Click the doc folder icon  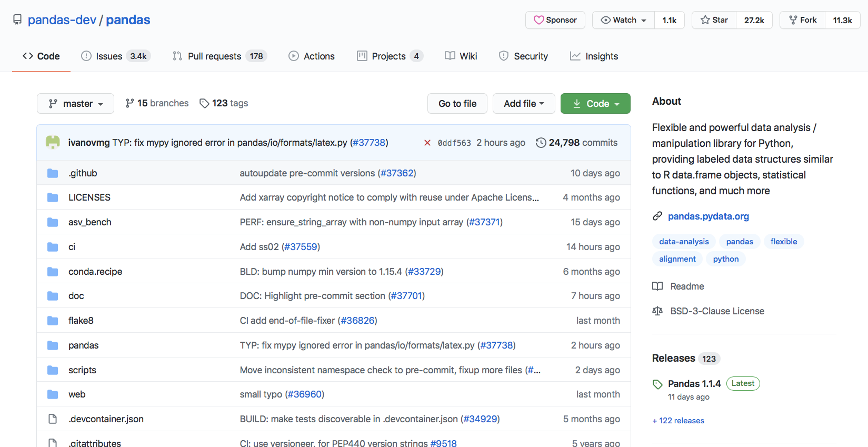click(53, 296)
